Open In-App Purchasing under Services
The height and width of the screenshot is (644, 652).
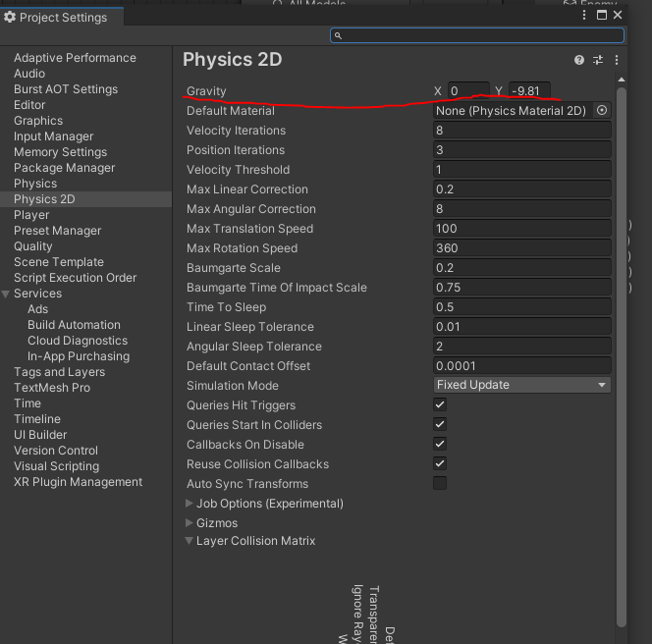coord(79,356)
